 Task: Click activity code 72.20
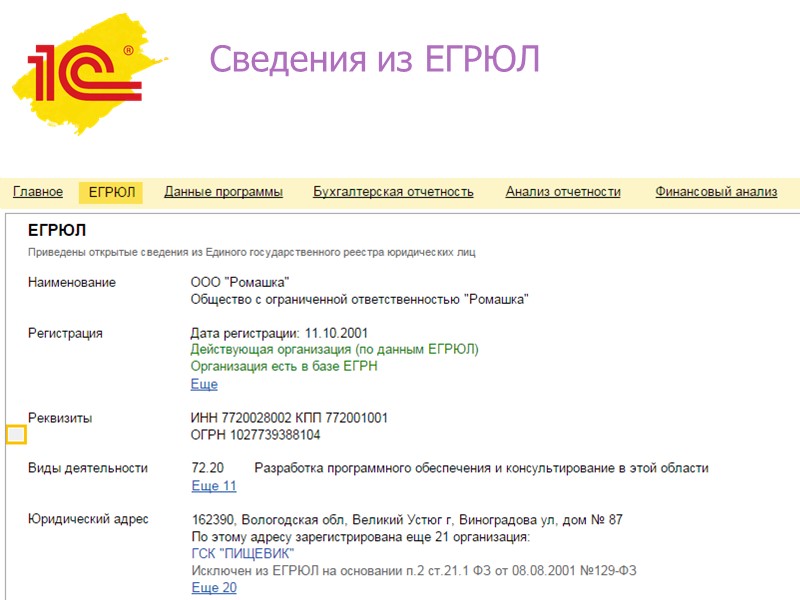pos(208,468)
